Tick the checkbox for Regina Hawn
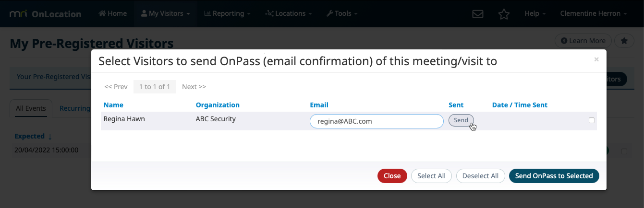The image size is (644, 208). pyautogui.click(x=592, y=120)
